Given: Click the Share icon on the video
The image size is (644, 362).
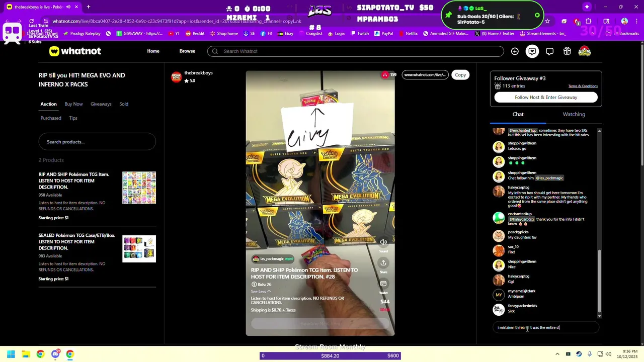Looking at the screenshot, I should tap(383, 263).
